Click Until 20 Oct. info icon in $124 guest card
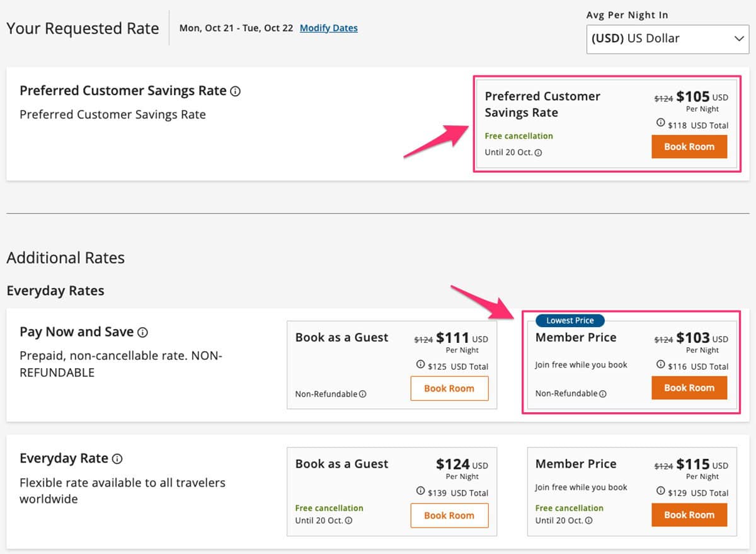756x554 pixels. click(348, 521)
